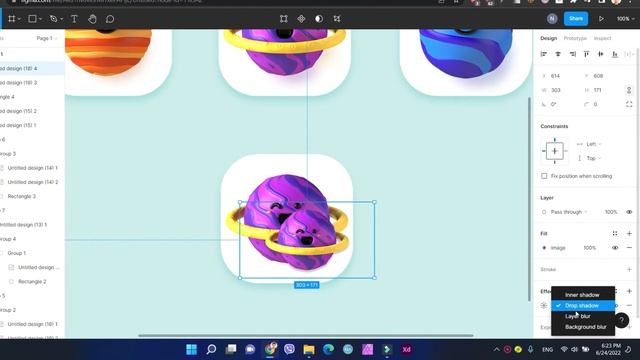
Task: Remove the drop shadow effect
Action: click(x=629, y=305)
